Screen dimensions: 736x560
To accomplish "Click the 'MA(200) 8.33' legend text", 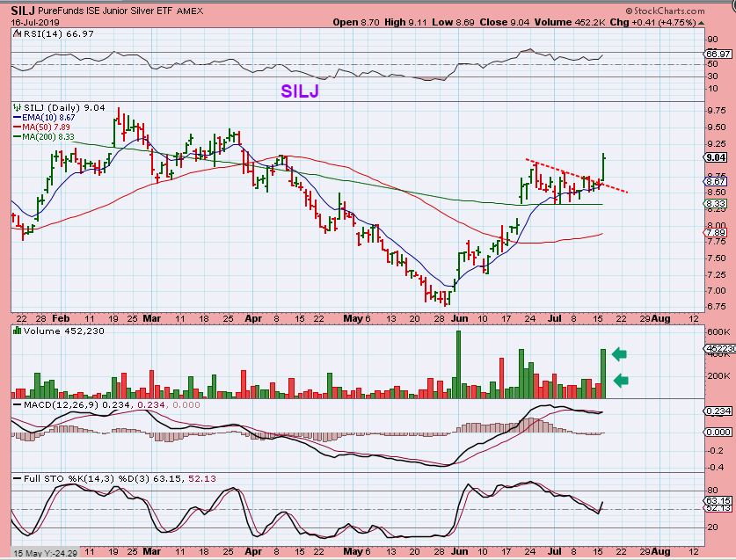I will tap(48, 137).
